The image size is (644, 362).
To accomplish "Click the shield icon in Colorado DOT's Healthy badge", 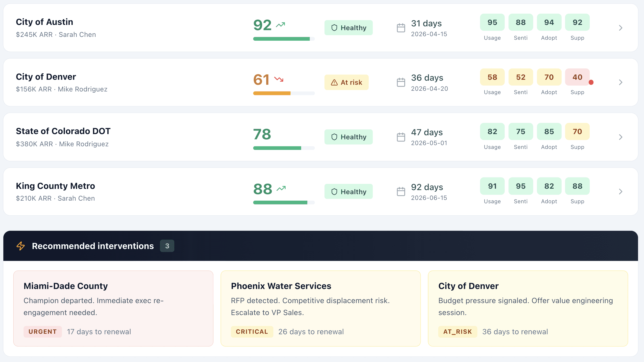I will [334, 137].
